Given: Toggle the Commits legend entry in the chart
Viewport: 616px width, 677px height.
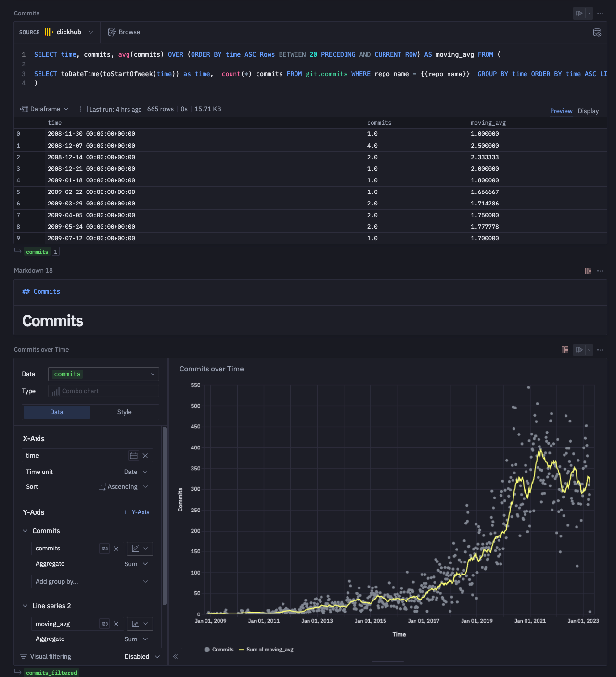Looking at the screenshot, I should pyautogui.click(x=219, y=650).
